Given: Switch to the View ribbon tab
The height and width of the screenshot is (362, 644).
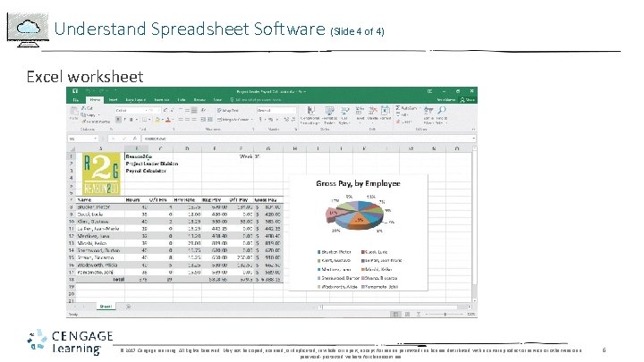Looking at the screenshot, I should pyautogui.click(x=217, y=100).
